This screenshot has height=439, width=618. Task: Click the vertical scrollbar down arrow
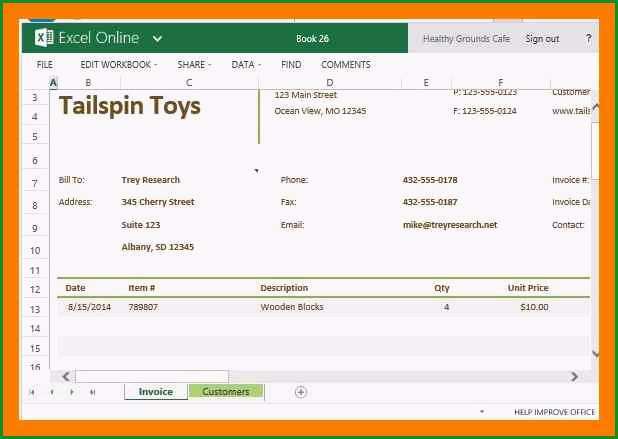click(596, 354)
